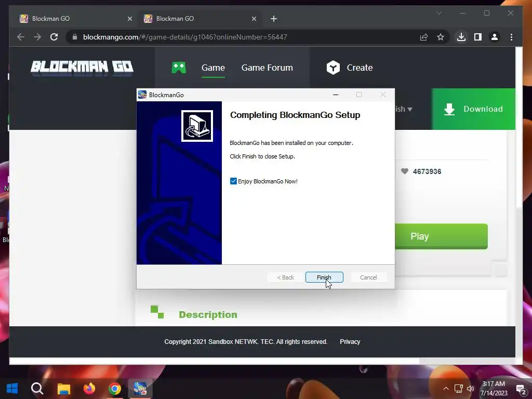The width and height of the screenshot is (532, 399).
Task: Show hidden system tray icons
Action: [446, 389]
